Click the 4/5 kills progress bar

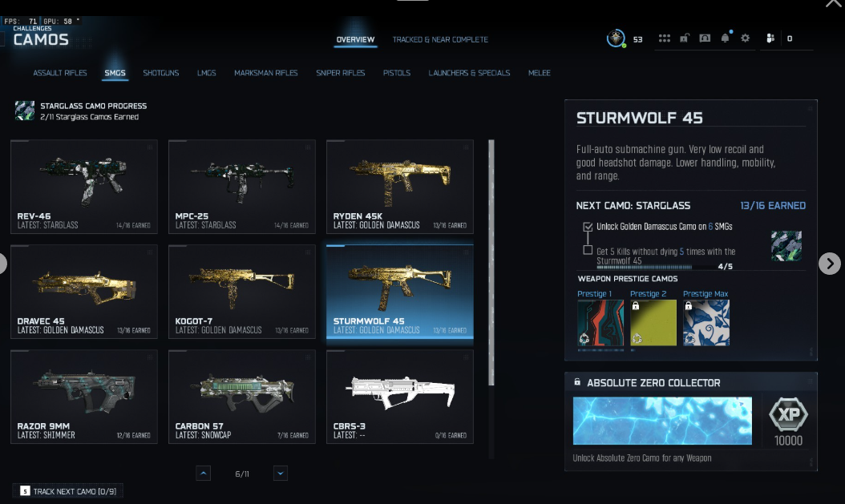click(x=654, y=267)
